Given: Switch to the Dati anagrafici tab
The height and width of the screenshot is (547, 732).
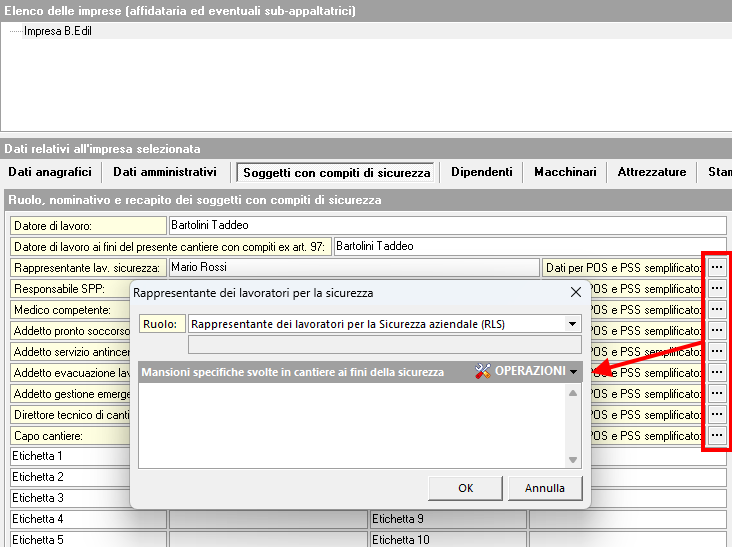Looking at the screenshot, I should pyautogui.click(x=50, y=172).
